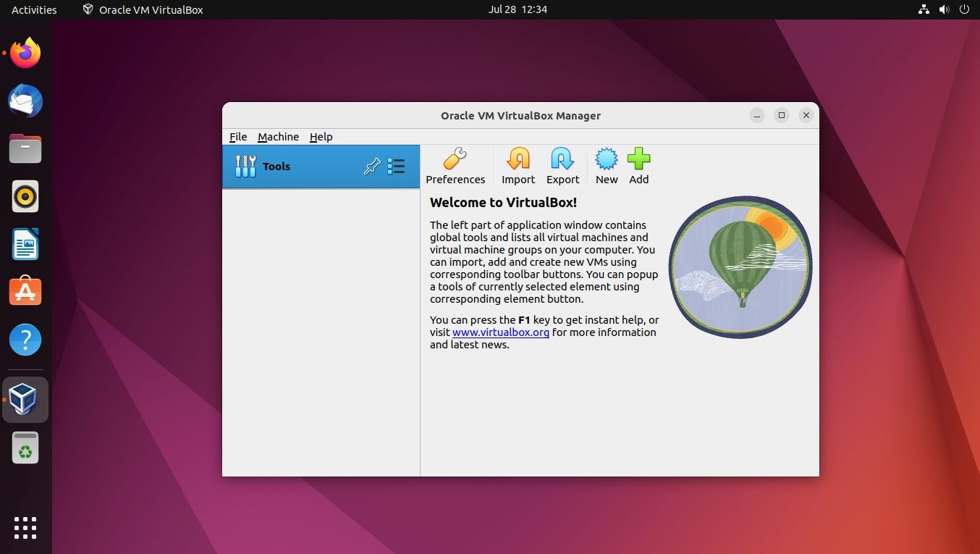Click the volume icon in system tray
Viewport: 980px width, 554px height.
coord(944,9)
